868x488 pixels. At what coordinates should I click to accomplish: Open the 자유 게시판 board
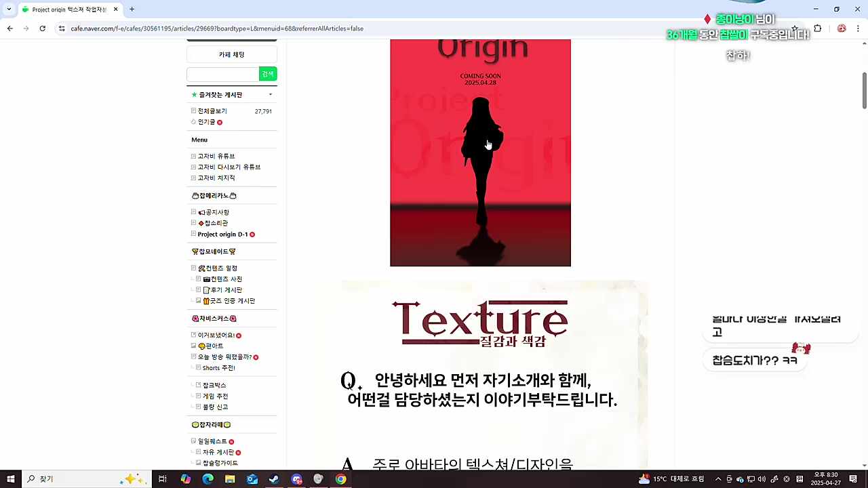(218, 452)
